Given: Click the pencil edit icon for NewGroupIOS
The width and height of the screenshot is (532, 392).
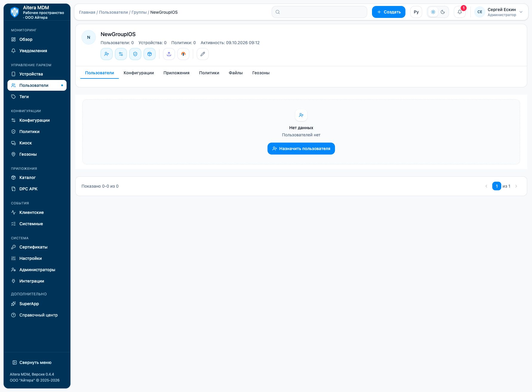Looking at the screenshot, I should pyautogui.click(x=203, y=54).
